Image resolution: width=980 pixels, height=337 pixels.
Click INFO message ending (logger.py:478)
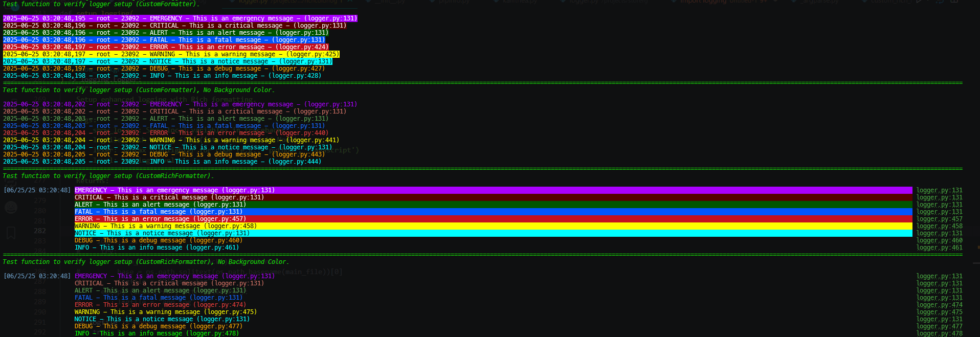pyautogui.click(x=157, y=333)
